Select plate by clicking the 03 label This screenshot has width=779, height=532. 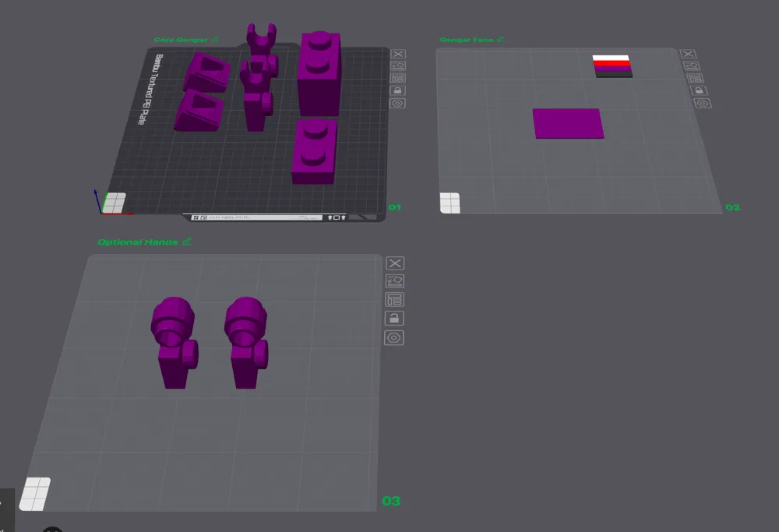click(392, 501)
